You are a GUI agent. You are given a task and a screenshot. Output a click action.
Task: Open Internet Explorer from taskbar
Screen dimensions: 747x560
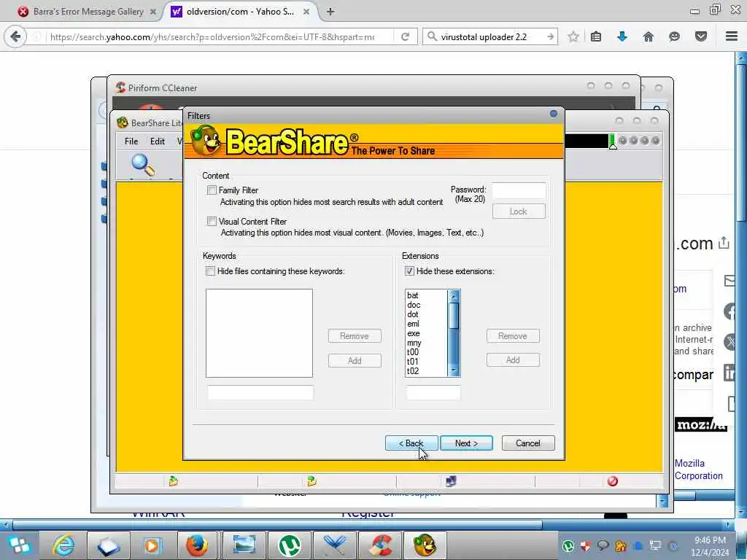(x=63, y=545)
